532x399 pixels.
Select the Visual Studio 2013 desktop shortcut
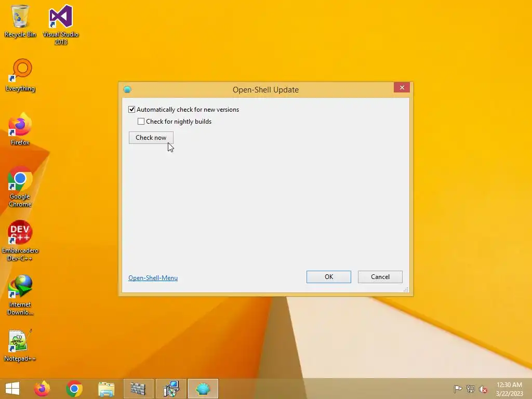(61, 24)
